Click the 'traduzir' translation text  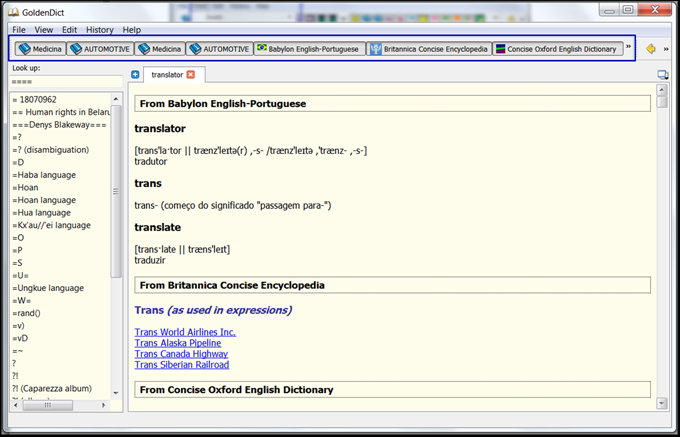pyautogui.click(x=150, y=261)
